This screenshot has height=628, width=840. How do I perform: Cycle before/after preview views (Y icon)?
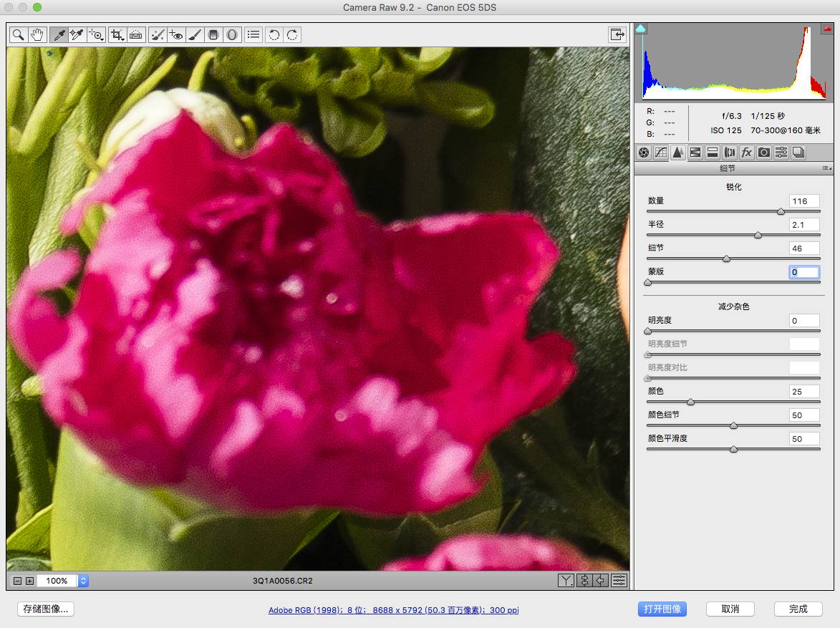[x=566, y=580]
